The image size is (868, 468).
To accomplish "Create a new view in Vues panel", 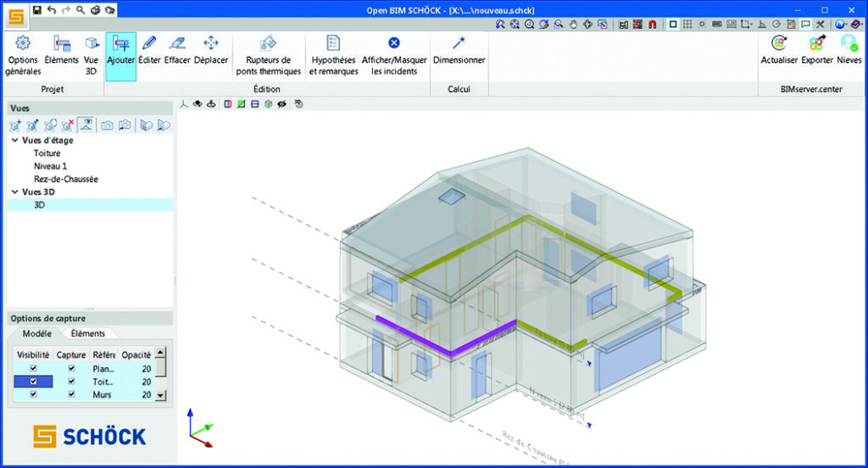I will tap(15, 125).
